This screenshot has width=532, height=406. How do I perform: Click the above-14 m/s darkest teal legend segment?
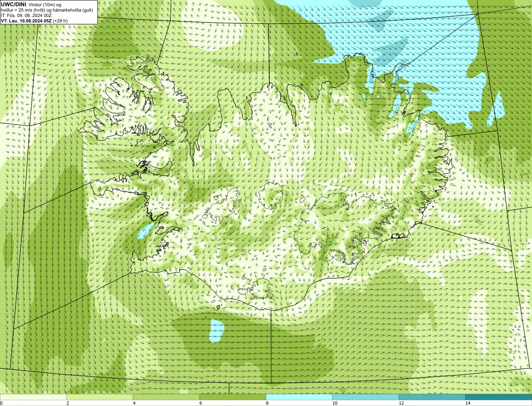pos(499,397)
